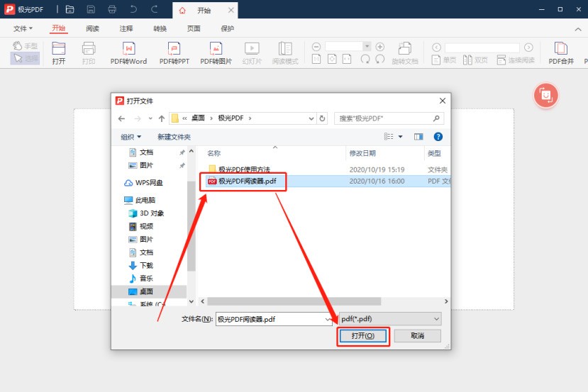Select 双页 double page view
This screenshot has height=392, width=588.
tap(475, 60)
